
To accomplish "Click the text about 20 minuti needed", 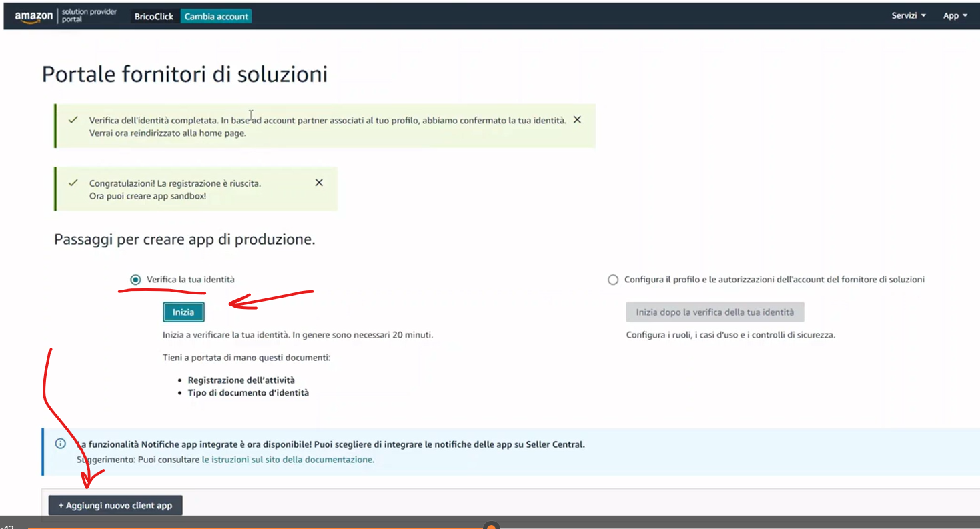I will pos(298,335).
